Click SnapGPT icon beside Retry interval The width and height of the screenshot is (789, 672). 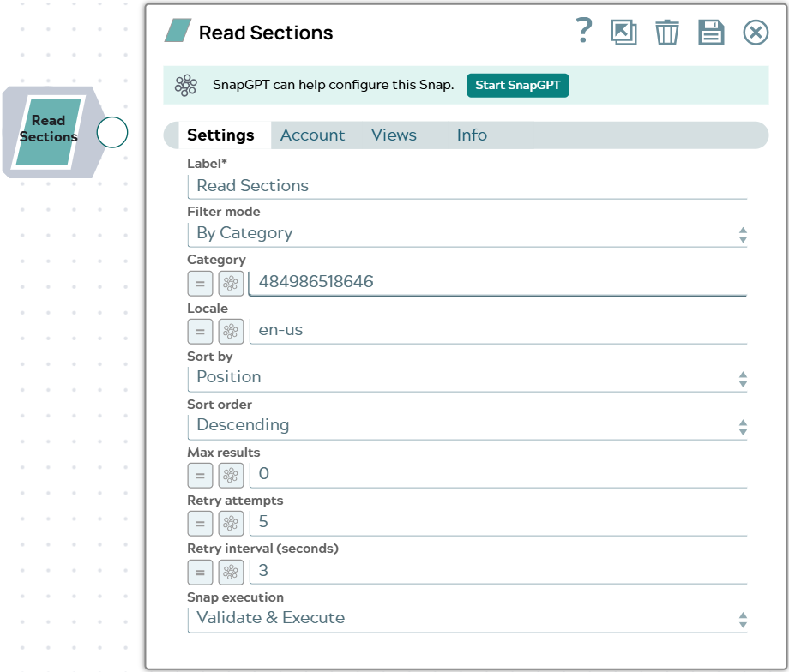coord(231,572)
